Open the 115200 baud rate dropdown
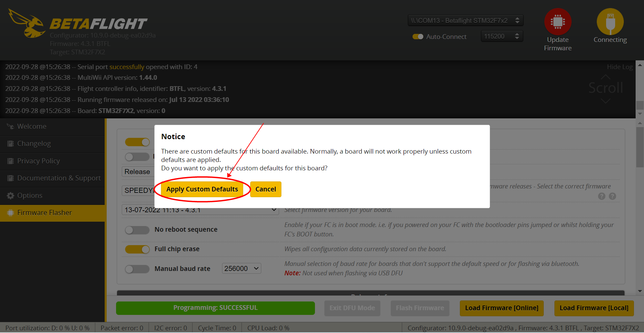The image size is (644, 333). coord(502,36)
